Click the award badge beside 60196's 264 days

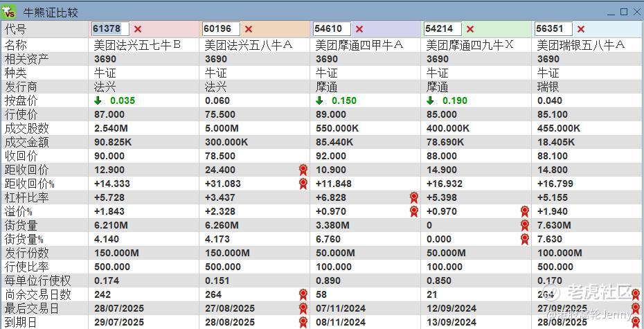[x=303, y=294]
